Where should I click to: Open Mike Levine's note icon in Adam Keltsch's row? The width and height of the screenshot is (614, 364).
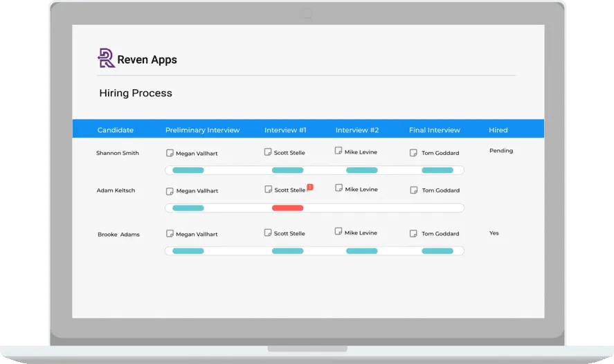click(338, 188)
